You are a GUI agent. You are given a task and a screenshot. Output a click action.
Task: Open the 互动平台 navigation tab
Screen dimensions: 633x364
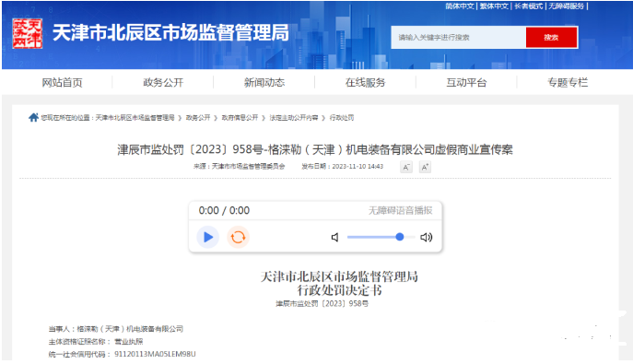tap(466, 82)
